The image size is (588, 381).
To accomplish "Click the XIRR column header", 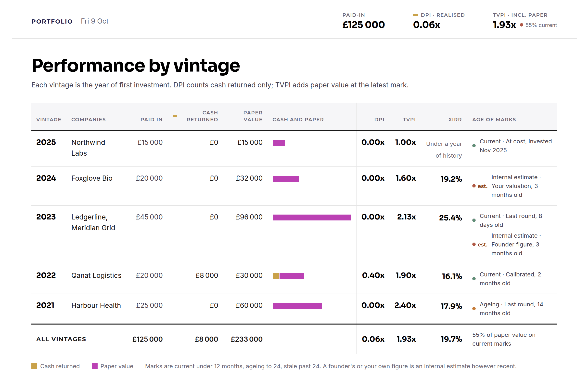I will click(455, 120).
